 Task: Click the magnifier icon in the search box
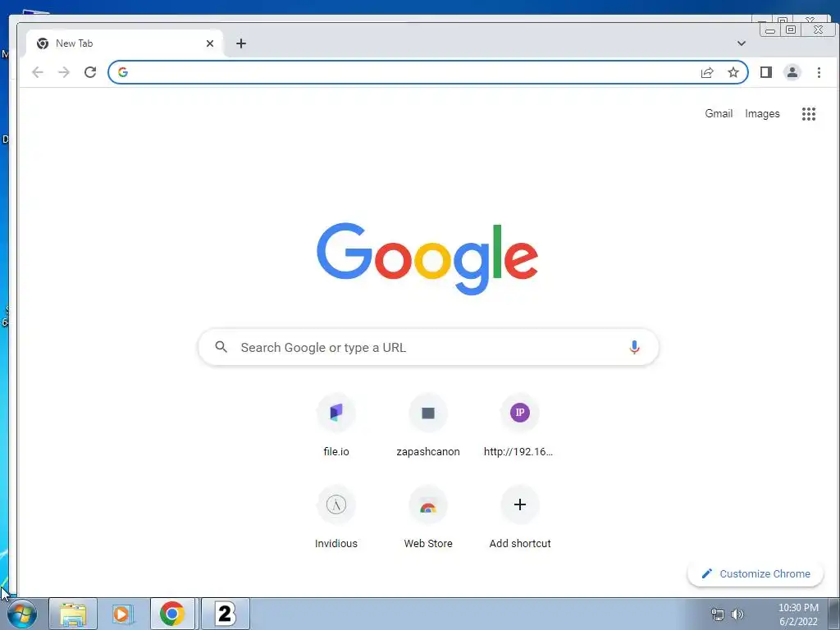click(221, 347)
